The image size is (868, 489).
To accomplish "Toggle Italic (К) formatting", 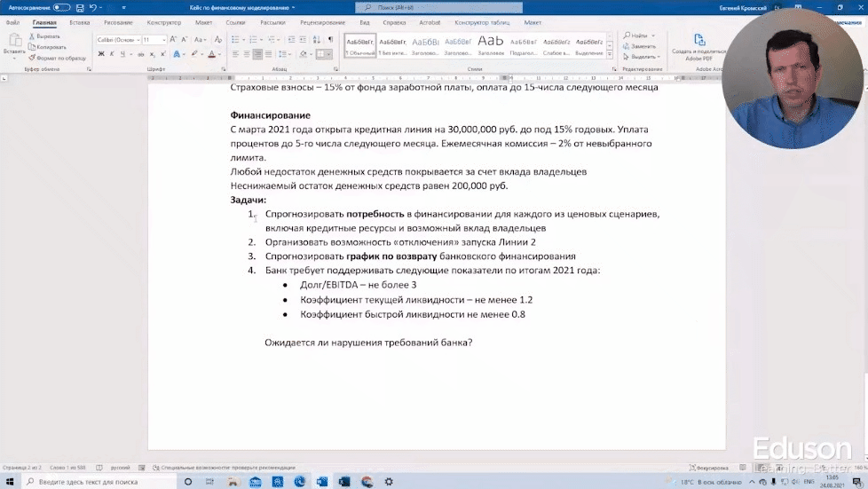I will 112,54.
